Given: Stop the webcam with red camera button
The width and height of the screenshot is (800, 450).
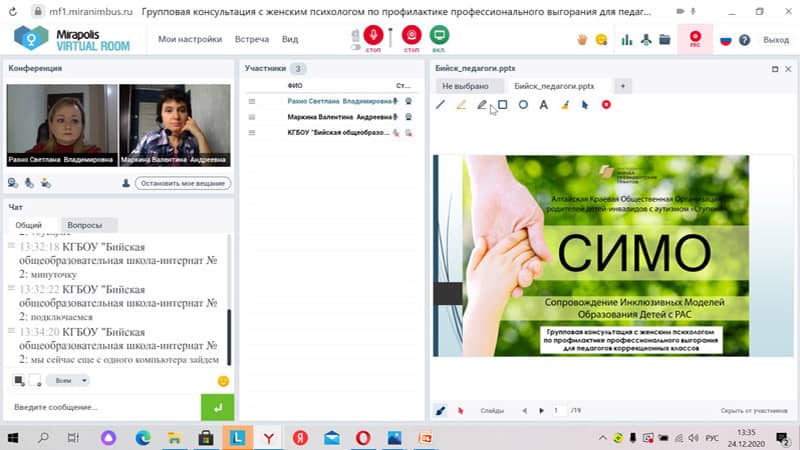Looking at the screenshot, I should tap(412, 35).
